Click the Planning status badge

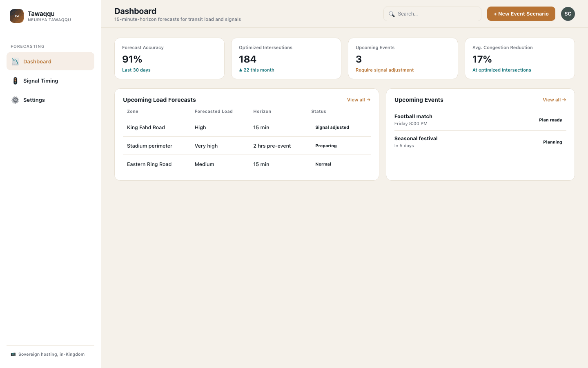click(552, 142)
